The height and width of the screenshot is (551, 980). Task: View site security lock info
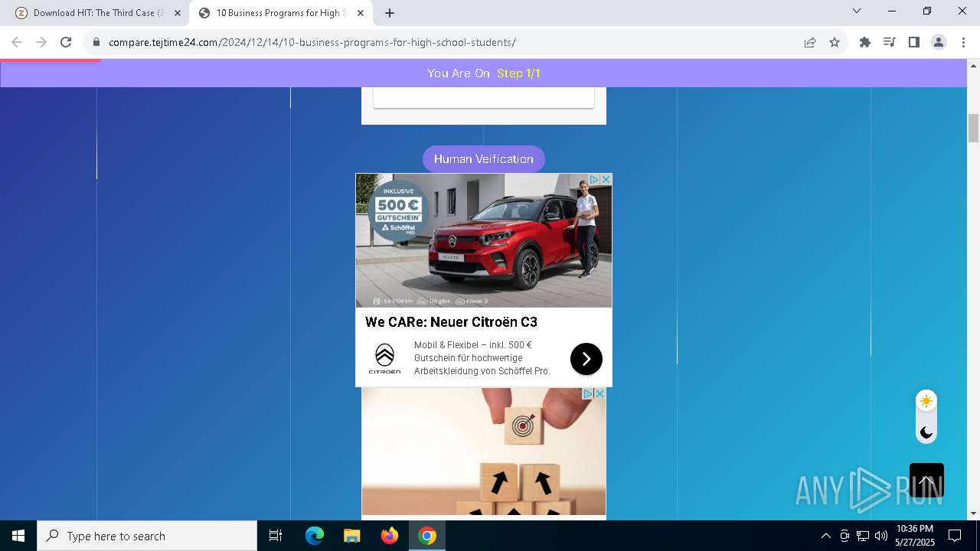96,43
